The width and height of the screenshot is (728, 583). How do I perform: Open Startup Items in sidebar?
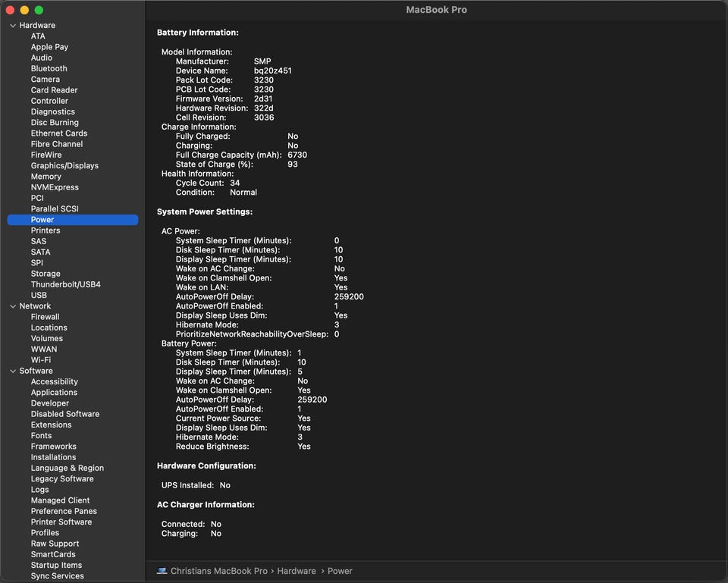pyautogui.click(x=56, y=565)
